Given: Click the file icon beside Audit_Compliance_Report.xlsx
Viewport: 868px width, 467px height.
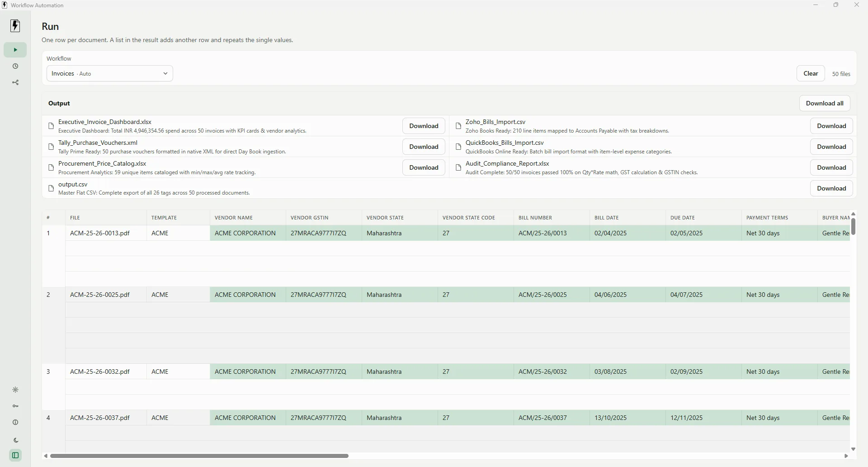Looking at the screenshot, I should pos(458,167).
